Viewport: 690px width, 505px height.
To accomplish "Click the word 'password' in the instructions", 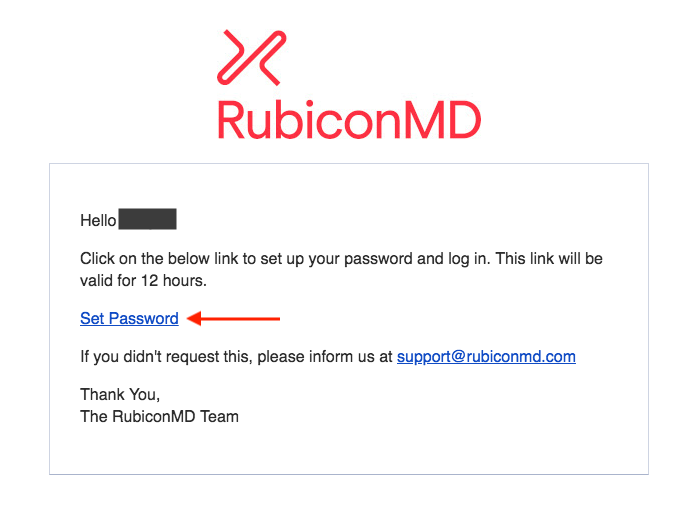I will point(378,259).
